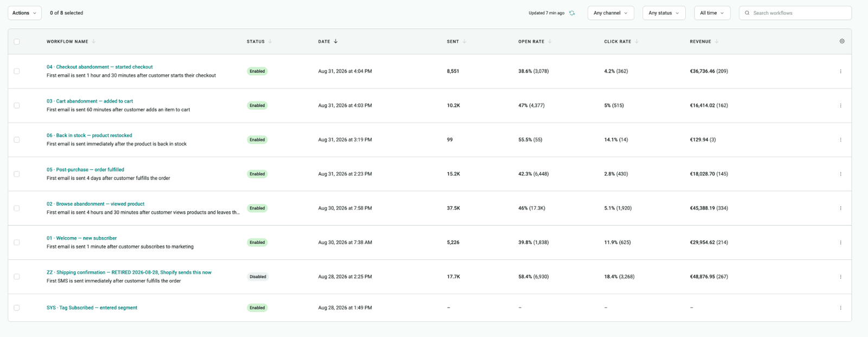The width and height of the screenshot is (868, 337).
Task: Click the 0 of 8 selected label
Action: click(67, 13)
